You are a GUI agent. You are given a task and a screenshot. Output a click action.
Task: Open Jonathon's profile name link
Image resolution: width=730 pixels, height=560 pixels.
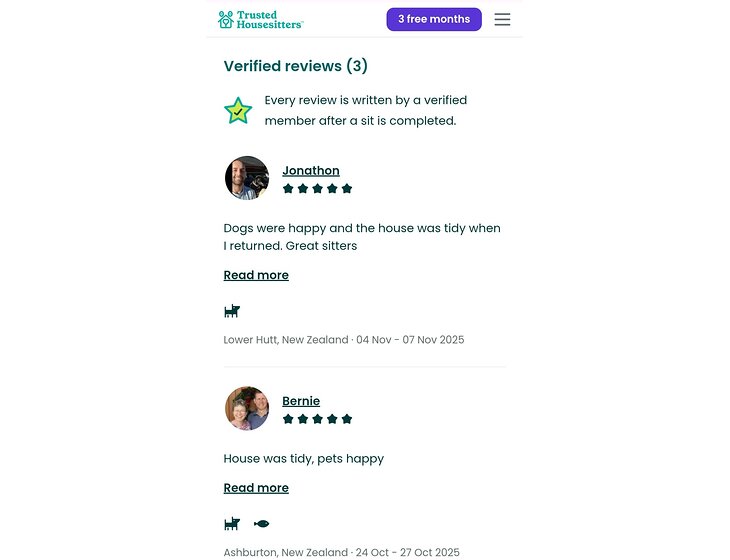click(x=310, y=171)
